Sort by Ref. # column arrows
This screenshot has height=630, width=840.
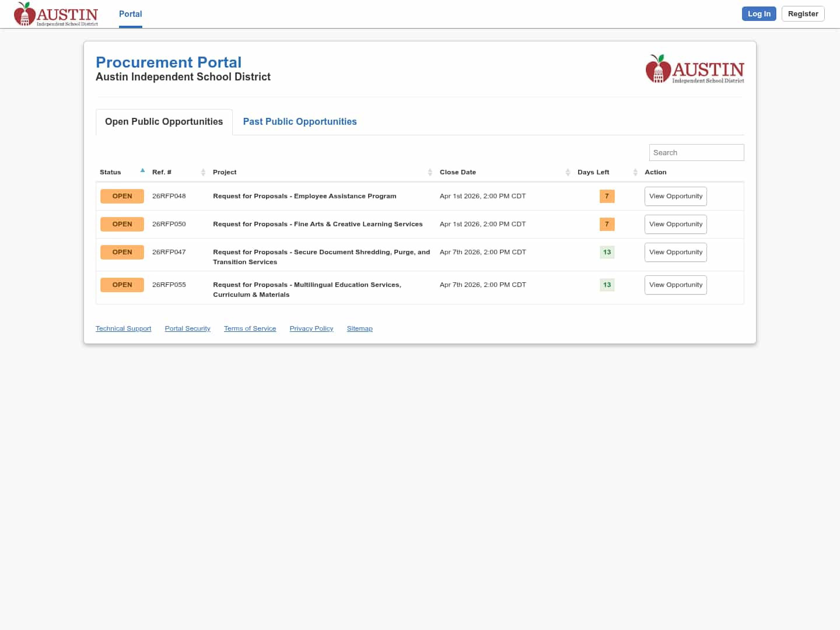(203, 172)
